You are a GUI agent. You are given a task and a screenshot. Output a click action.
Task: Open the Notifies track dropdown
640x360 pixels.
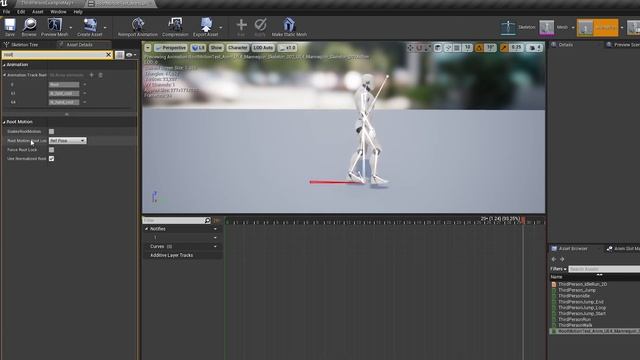click(x=215, y=229)
